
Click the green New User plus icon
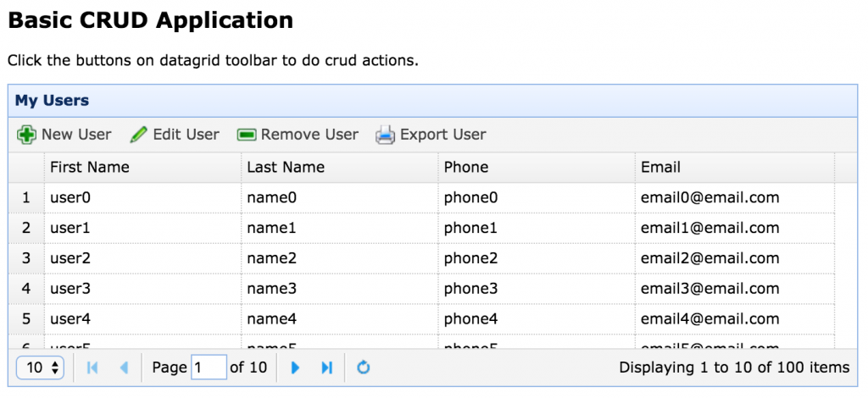coord(27,135)
